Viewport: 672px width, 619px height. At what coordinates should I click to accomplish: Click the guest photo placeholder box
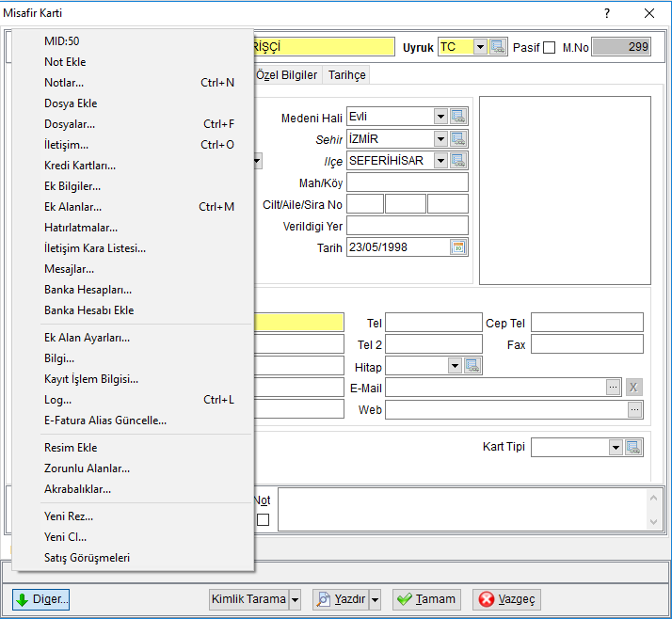pyautogui.click(x=565, y=190)
